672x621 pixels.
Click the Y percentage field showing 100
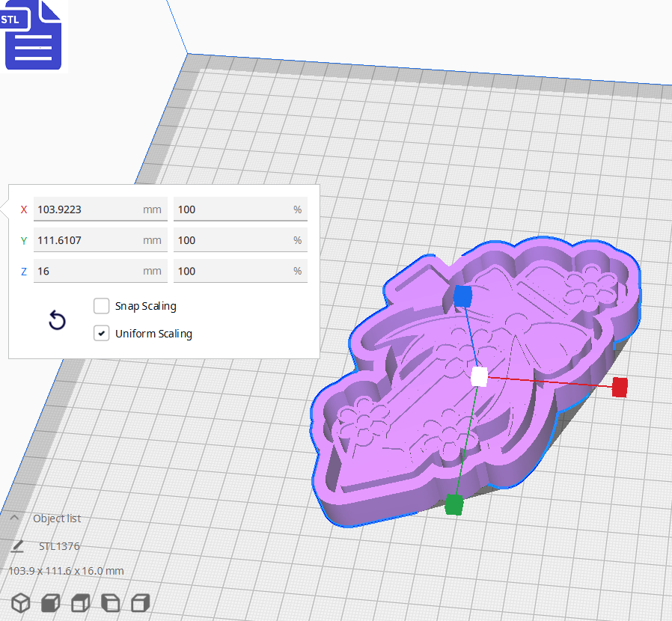(240, 240)
